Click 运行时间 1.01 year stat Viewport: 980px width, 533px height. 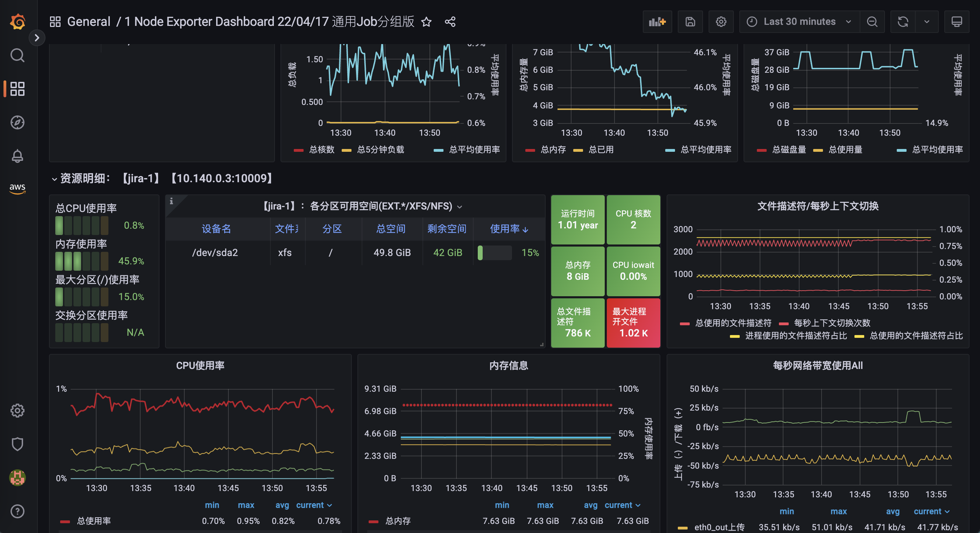pos(577,220)
